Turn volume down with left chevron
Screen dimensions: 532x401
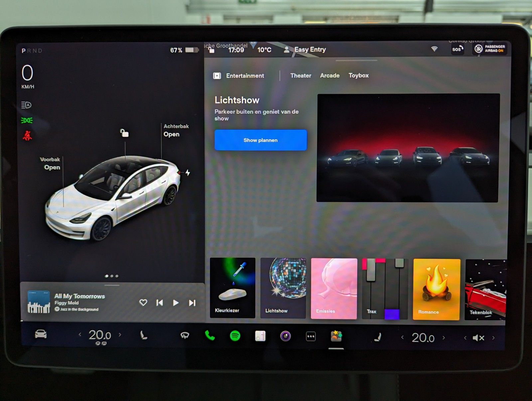(x=465, y=338)
